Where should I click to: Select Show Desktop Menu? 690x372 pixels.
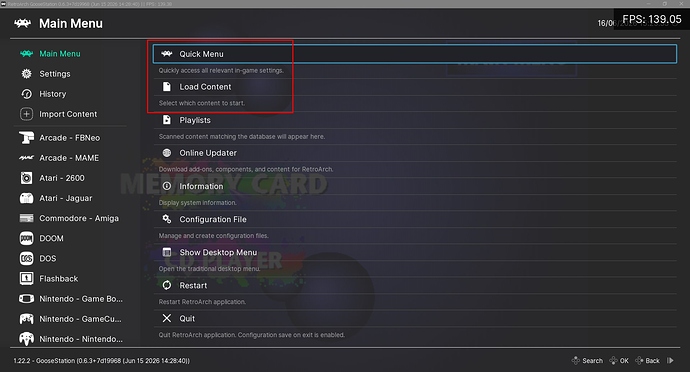(415, 252)
